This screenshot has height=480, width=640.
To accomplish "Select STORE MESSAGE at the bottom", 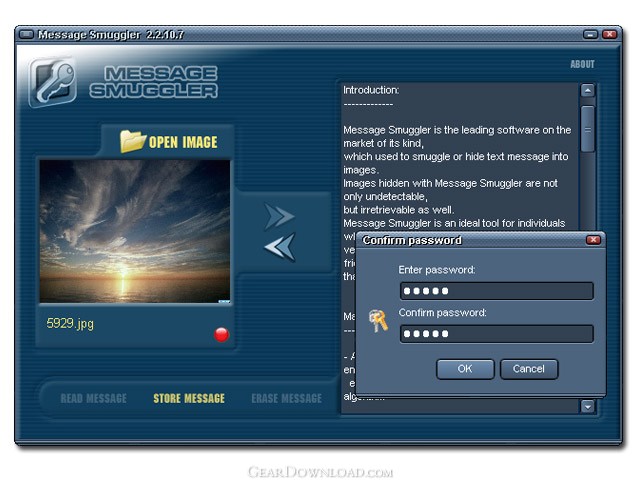I will click(189, 398).
